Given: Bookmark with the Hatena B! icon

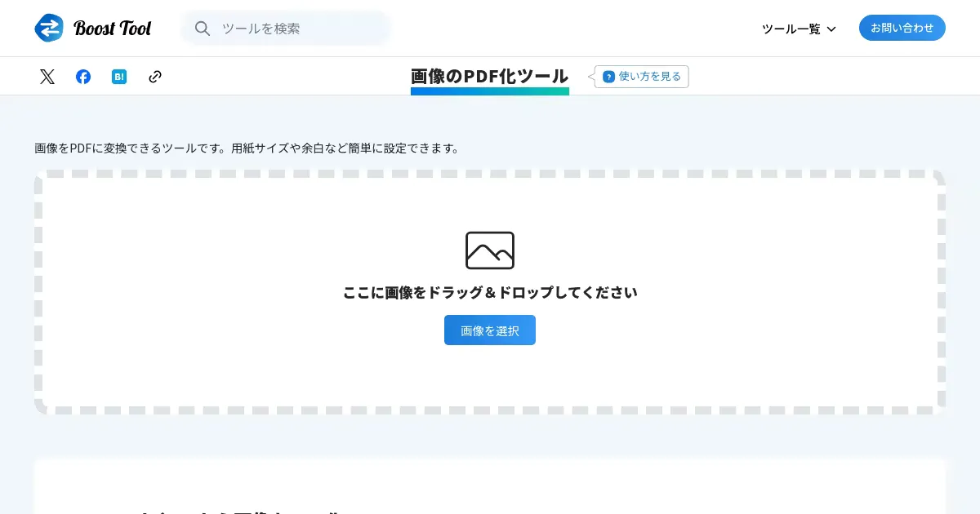Looking at the screenshot, I should 119,77.
